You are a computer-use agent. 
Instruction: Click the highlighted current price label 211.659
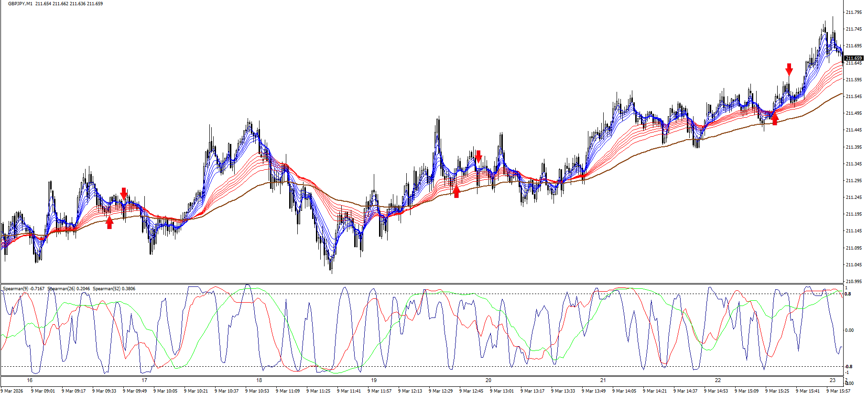pos(854,58)
